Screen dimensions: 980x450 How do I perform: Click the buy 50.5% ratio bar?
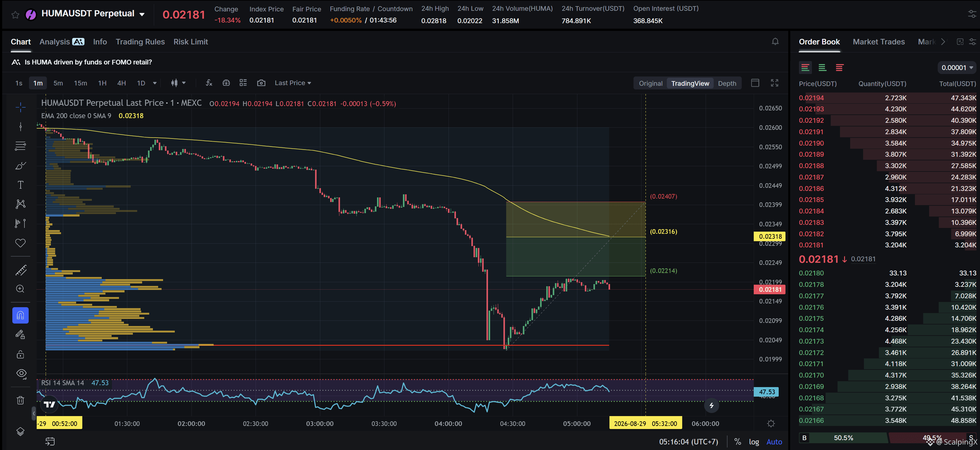tap(843, 438)
